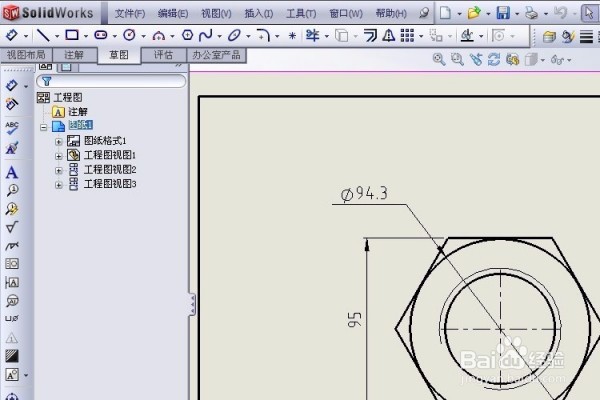Select the Ø94.3 diameter dimension text
This screenshot has height=400, width=600.
click(364, 194)
